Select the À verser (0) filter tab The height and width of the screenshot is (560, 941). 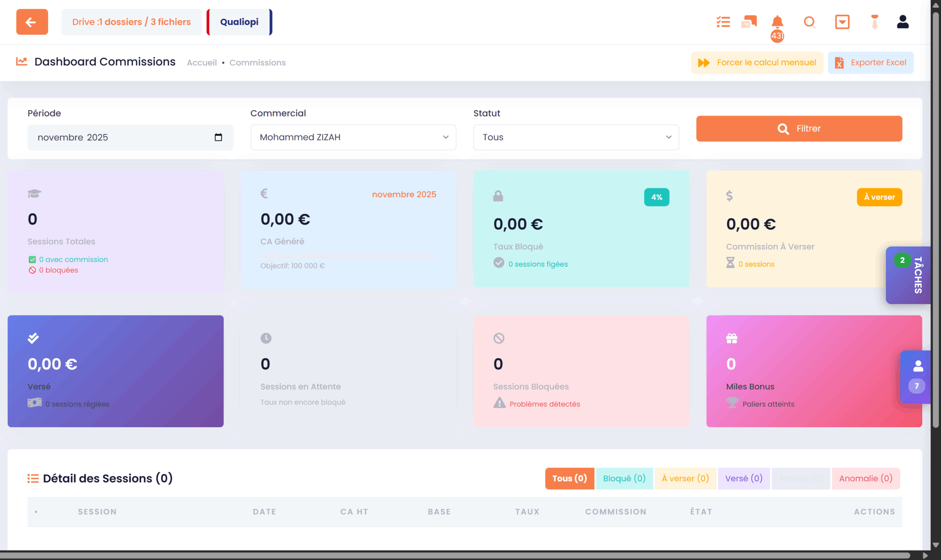click(x=685, y=478)
